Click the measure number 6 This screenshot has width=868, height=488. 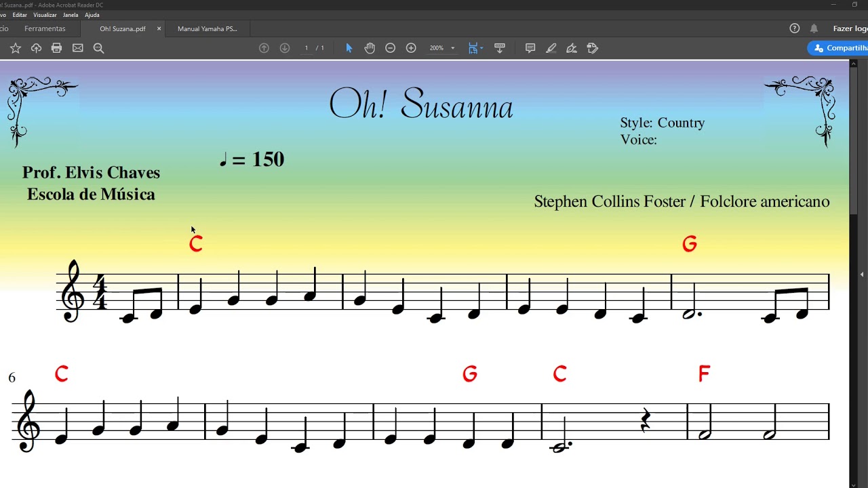coord(12,378)
